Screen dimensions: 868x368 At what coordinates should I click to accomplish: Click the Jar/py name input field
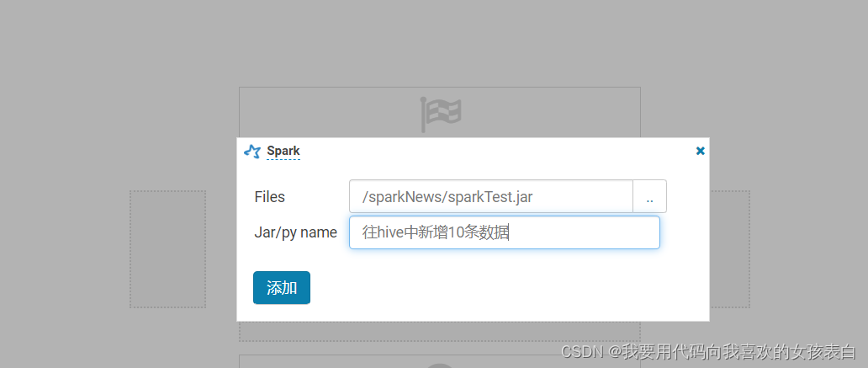(505, 232)
